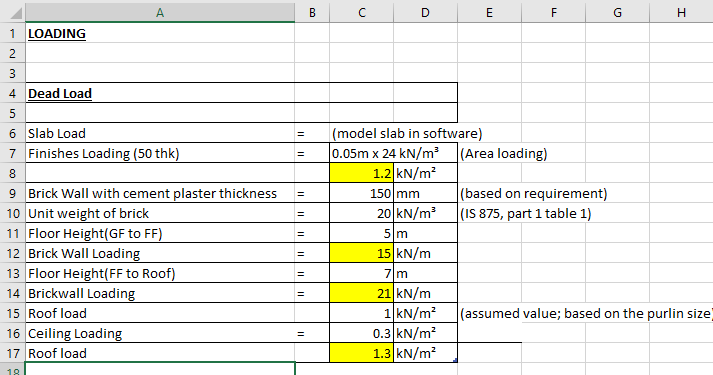Select yellow cell with value 15

[362, 253]
